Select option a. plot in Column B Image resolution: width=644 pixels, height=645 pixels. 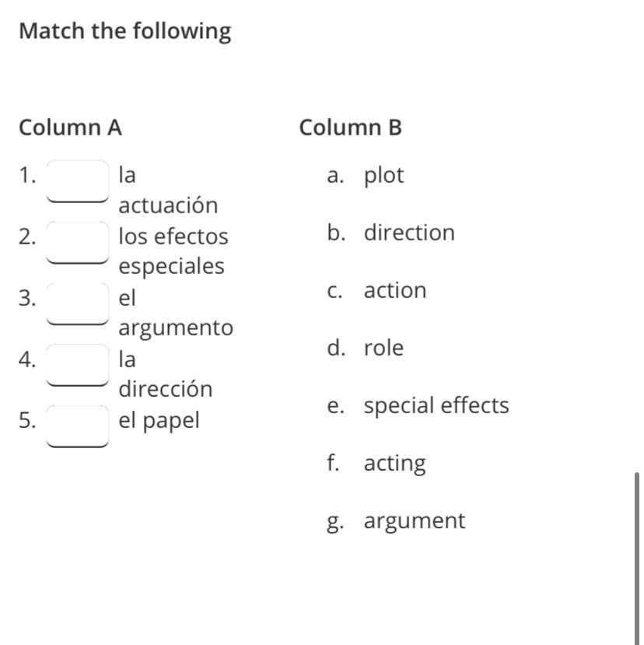(366, 176)
